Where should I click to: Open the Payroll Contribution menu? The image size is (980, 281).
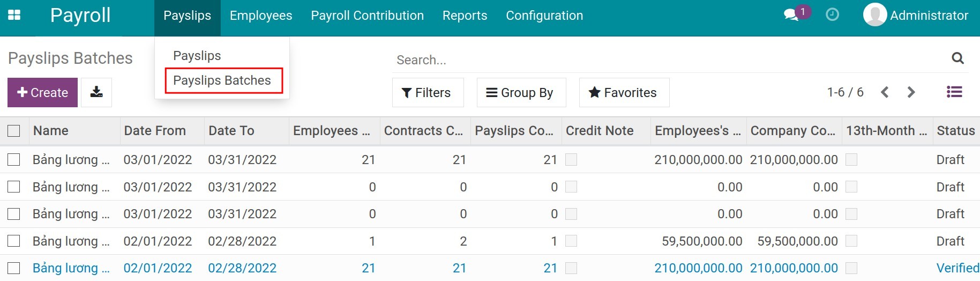(367, 16)
